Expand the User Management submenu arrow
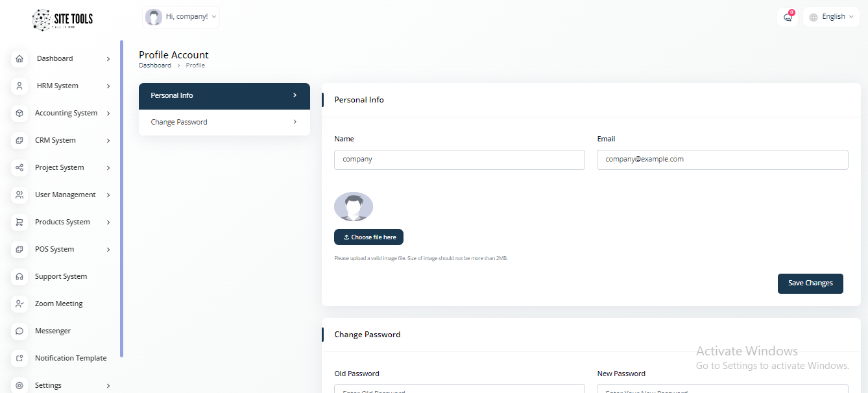This screenshot has width=868, height=393. 108,195
